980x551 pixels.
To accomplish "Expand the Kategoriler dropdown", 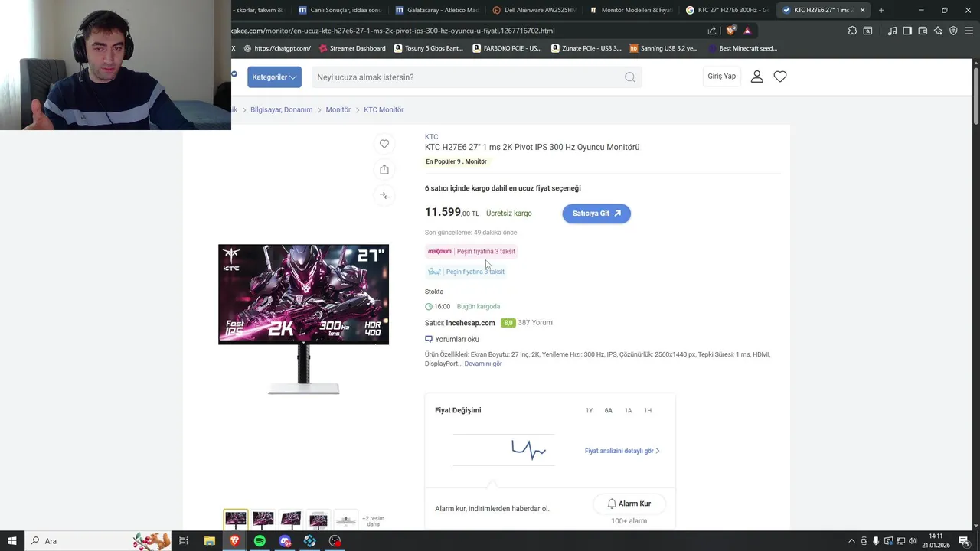I will tap(274, 77).
